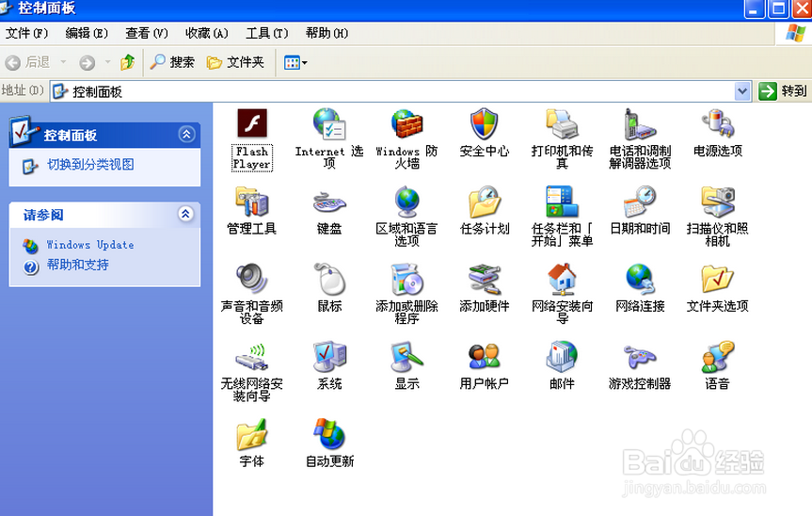Open 游戏控制器 icon

click(640, 357)
